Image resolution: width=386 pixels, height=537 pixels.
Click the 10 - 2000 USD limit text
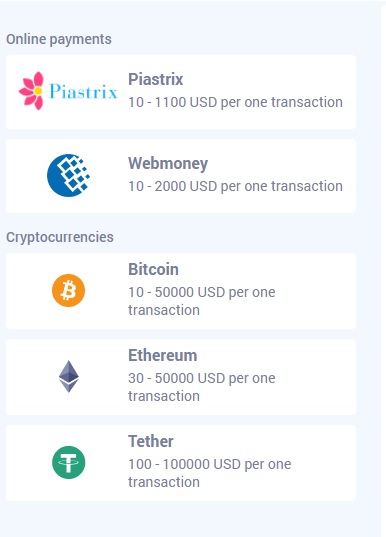(235, 186)
